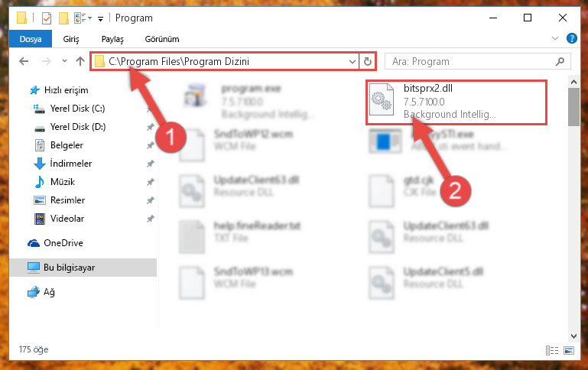This screenshot has height=370, width=588.
Task: Open recent locations dropdown arrow
Action: tap(64, 61)
